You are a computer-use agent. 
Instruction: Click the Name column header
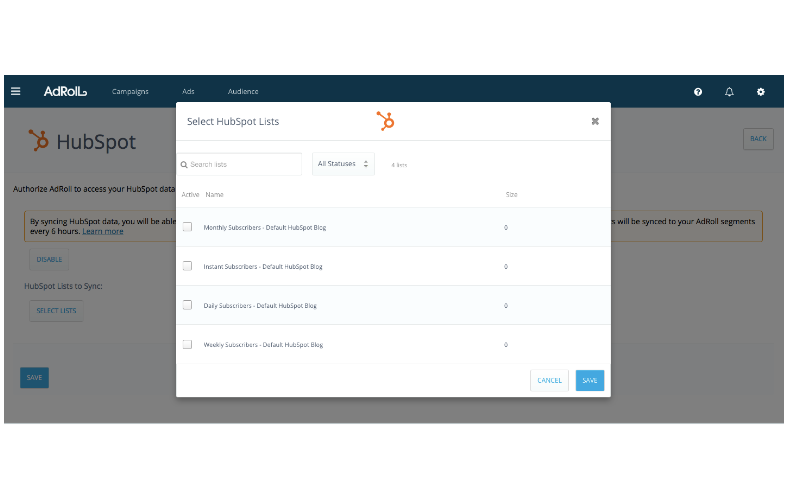[x=214, y=195]
